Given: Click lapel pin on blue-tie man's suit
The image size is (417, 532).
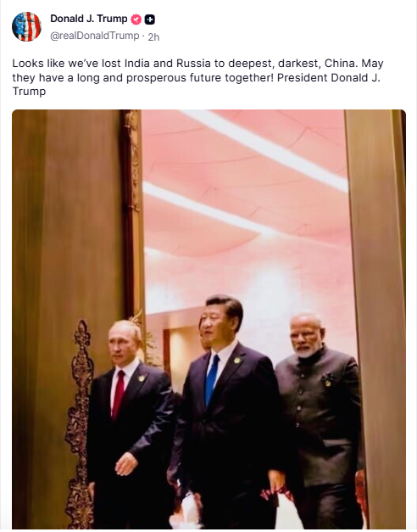Looking at the screenshot, I should click(x=237, y=361).
